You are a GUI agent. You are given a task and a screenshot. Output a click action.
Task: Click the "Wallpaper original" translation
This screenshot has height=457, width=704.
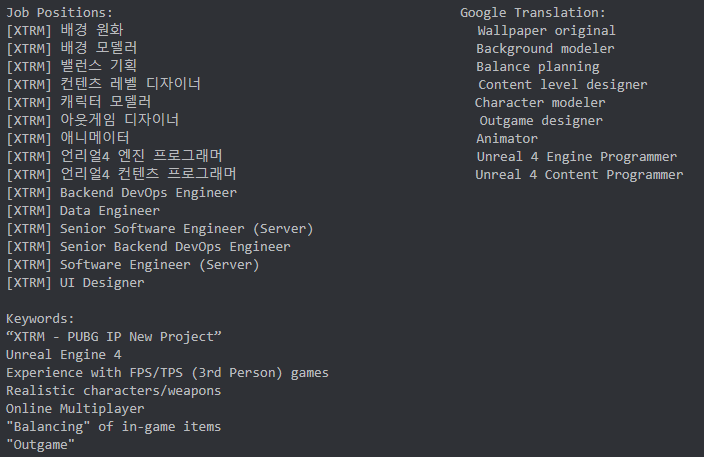[x=546, y=30]
